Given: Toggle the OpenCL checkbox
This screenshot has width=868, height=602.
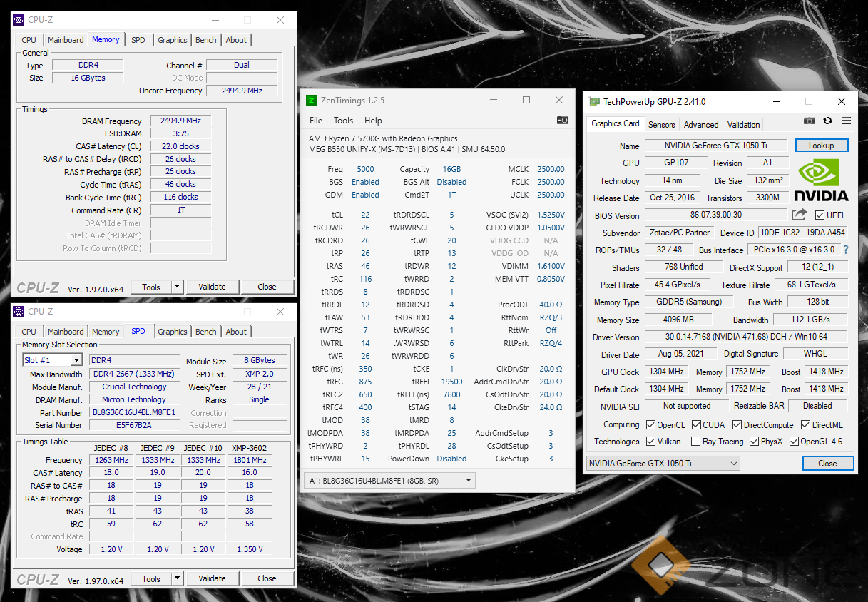Looking at the screenshot, I should (x=651, y=425).
